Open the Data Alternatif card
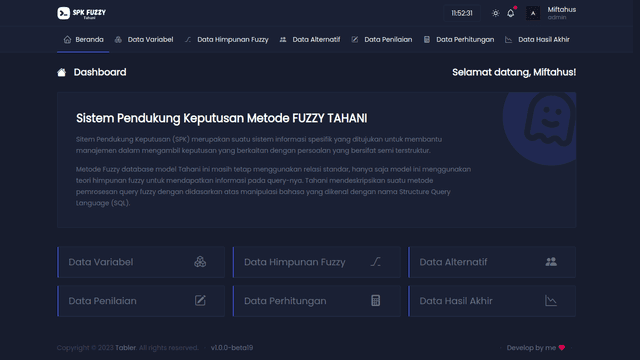This screenshot has height=360, width=640. pyautogui.click(x=492, y=262)
